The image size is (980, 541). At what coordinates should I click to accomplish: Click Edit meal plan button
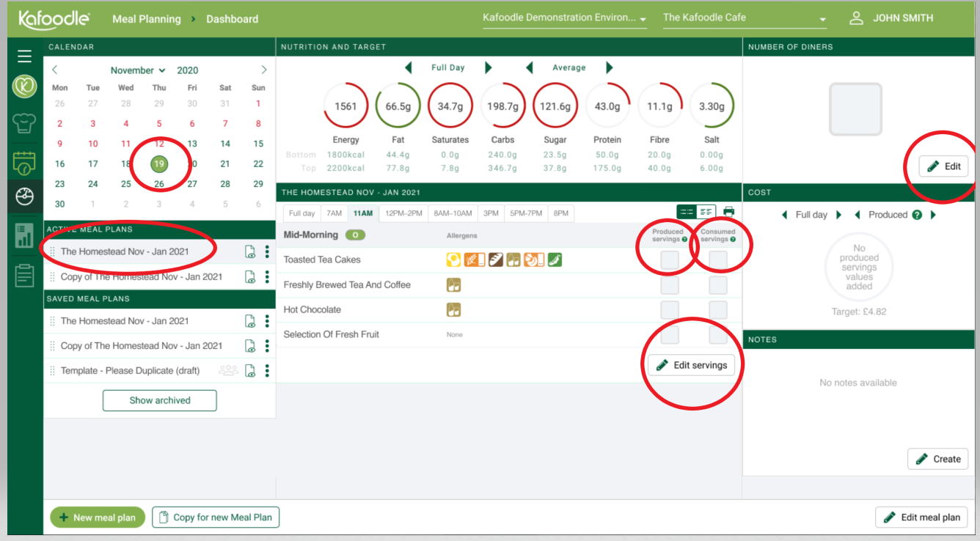921,517
